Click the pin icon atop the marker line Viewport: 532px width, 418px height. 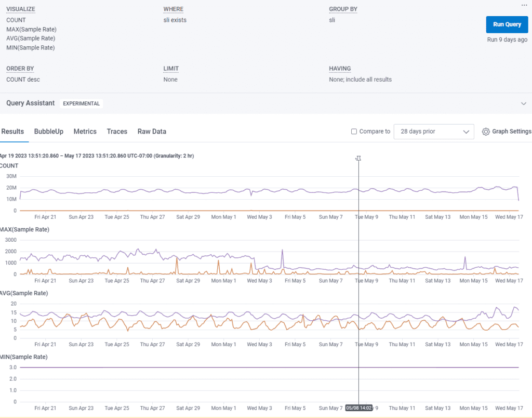pos(358,158)
